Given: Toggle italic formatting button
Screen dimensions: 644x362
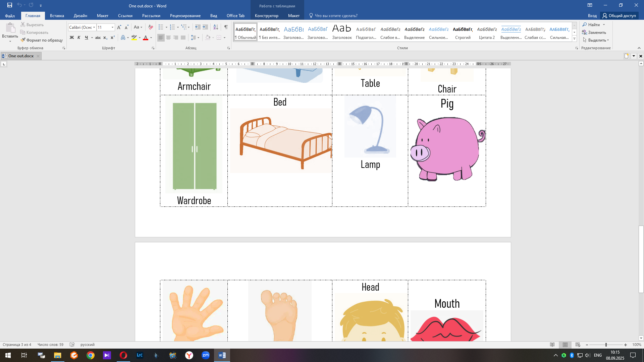Looking at the screenshot, I should click(x=79, y=38).
